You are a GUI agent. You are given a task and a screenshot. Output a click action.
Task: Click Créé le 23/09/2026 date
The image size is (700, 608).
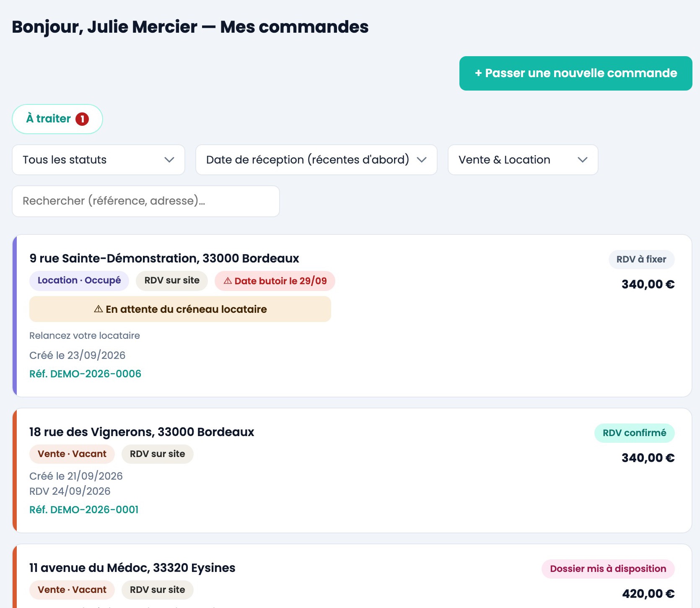[x=78, y=355]
